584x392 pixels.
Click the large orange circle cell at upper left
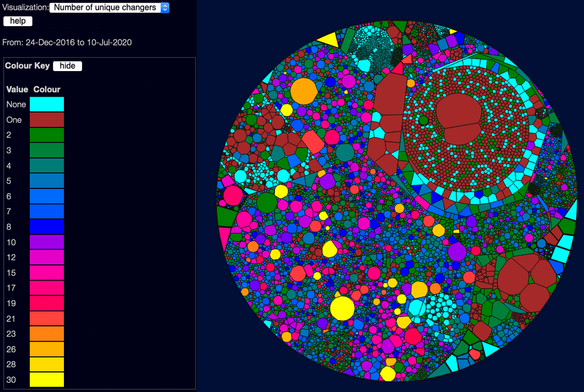click(304, 91)
